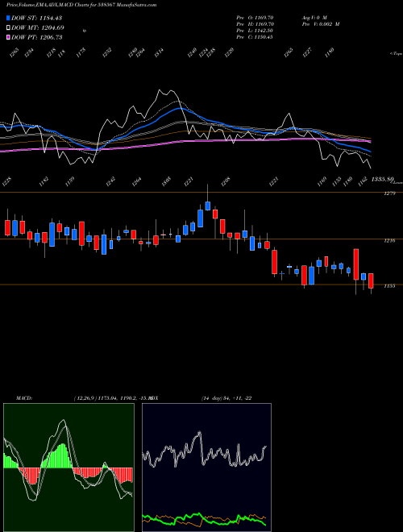403x532 pixels.
Task: Click the 1216 price axis label
Action: pos(388,240)
